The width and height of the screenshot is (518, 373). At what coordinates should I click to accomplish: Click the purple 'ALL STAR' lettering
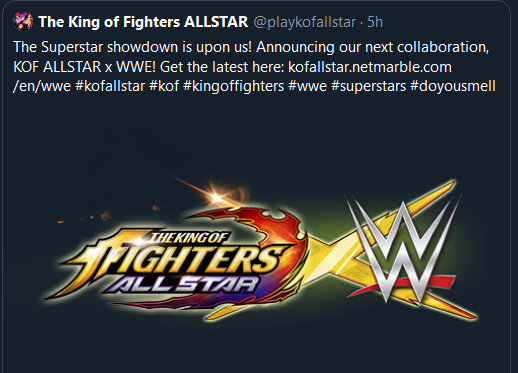pos(183,284)
